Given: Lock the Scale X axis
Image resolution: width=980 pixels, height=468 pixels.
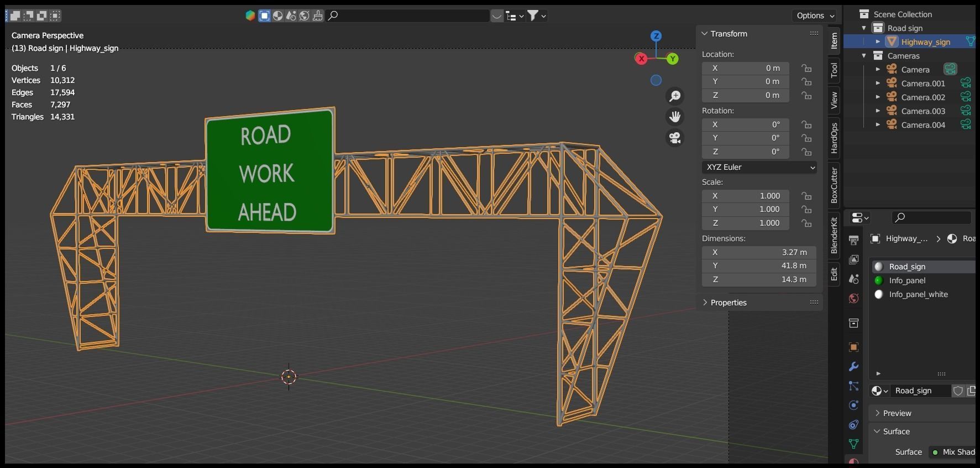Looking at the screenshot, I should 807,196.
